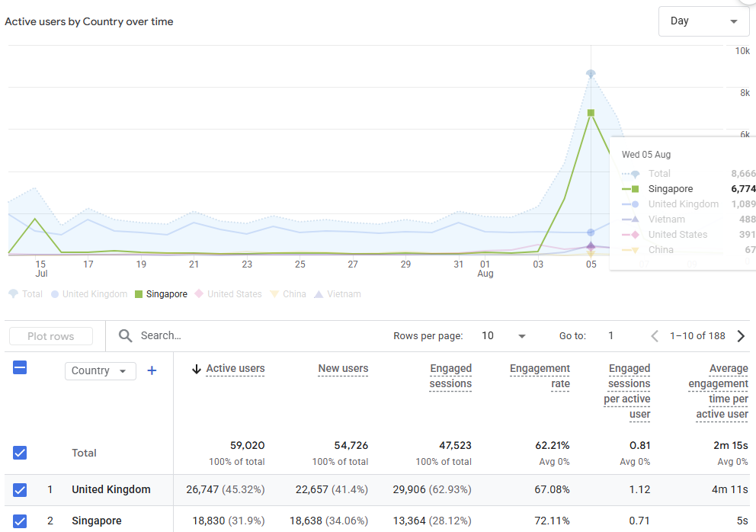Viewport: 756px width, 532px height.
Task: Click the Plot rows button
Action: pyautogui.click(x=50, y=336)
